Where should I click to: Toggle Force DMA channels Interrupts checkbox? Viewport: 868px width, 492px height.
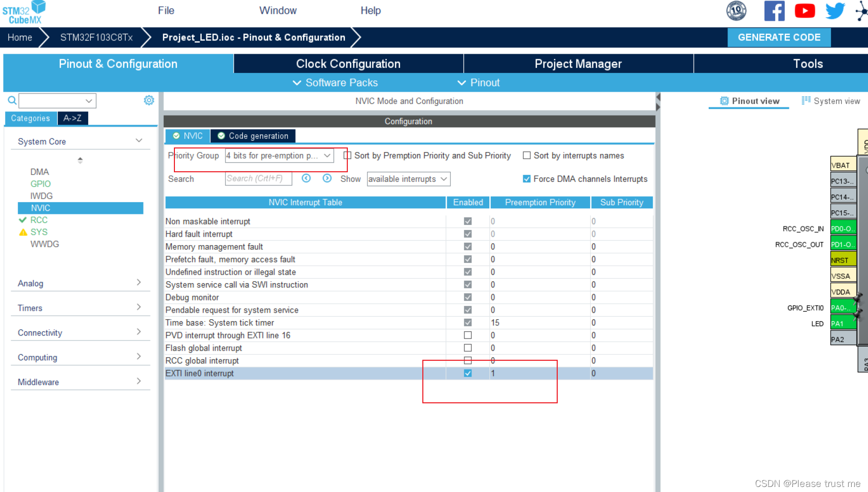527,179
